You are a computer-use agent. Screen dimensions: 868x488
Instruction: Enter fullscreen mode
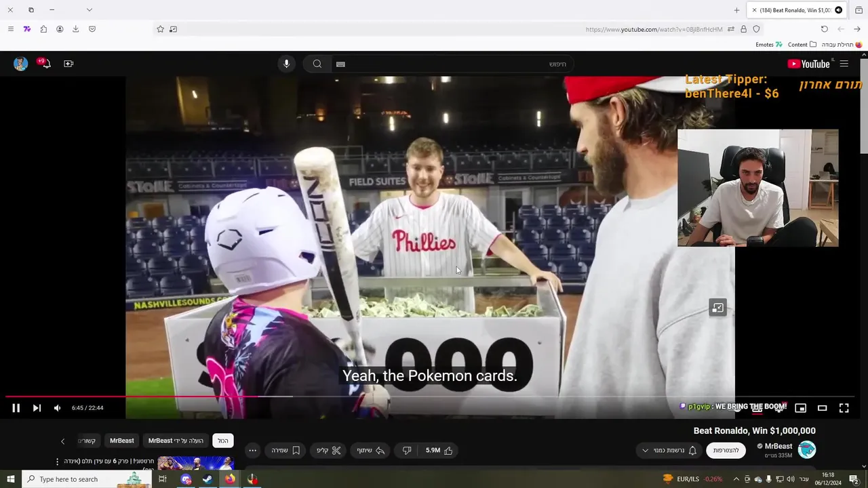tap(844, 408)
